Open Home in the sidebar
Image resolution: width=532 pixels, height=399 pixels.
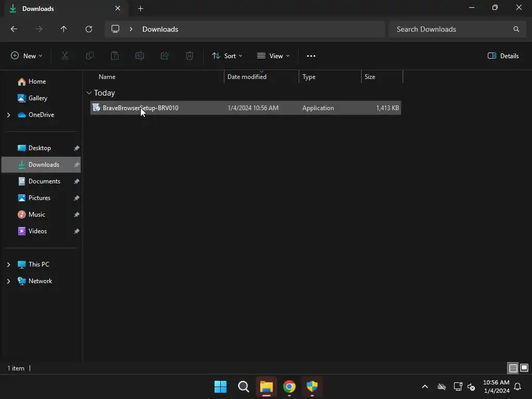pos(37,82)
